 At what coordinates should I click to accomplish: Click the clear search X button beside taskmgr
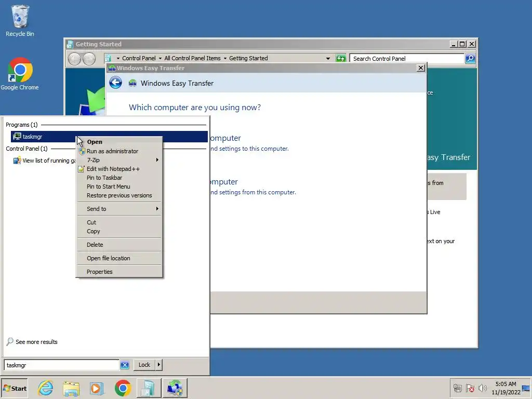(x=125, y=365)
